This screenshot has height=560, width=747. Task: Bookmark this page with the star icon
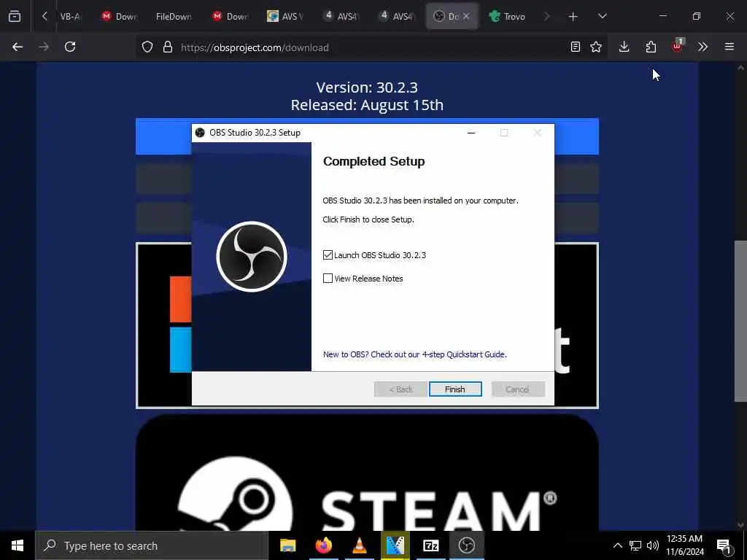point(596,47)
